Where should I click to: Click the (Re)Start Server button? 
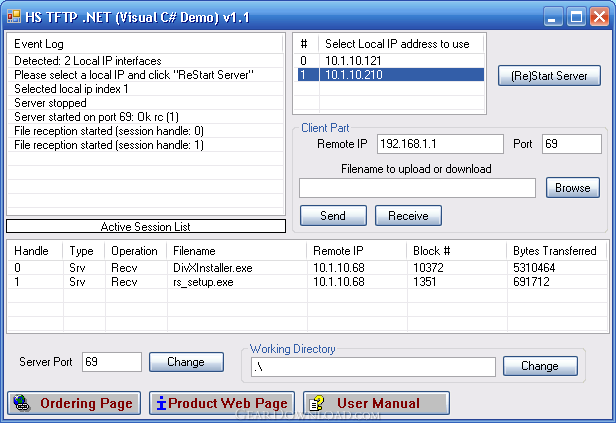tap(549, 75)
